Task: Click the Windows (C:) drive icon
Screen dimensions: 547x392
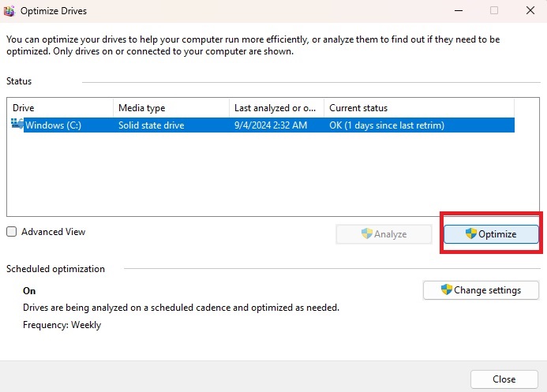Action: (x=17, y=124)
